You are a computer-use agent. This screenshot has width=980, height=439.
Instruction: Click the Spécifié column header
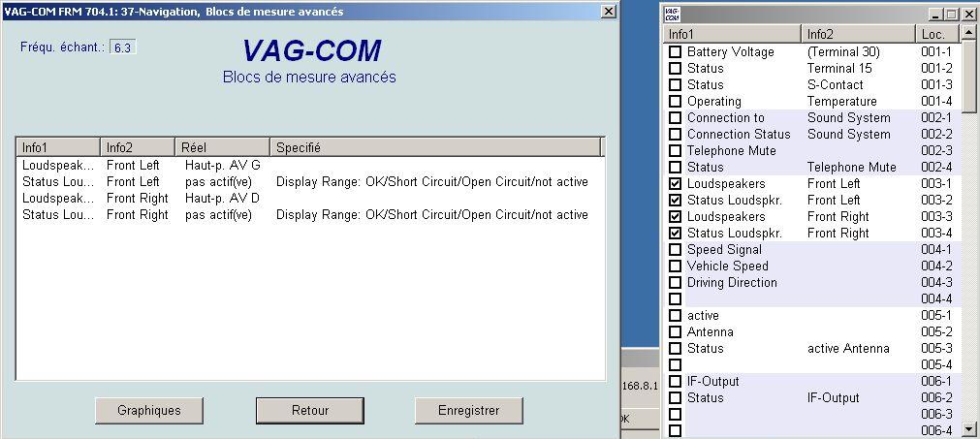coord(435,147)
